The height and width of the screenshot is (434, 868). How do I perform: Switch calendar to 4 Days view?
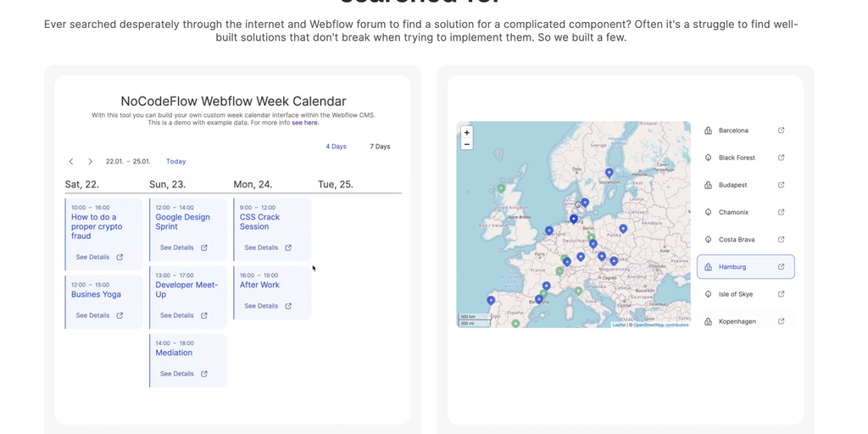[x=336, y=147]
